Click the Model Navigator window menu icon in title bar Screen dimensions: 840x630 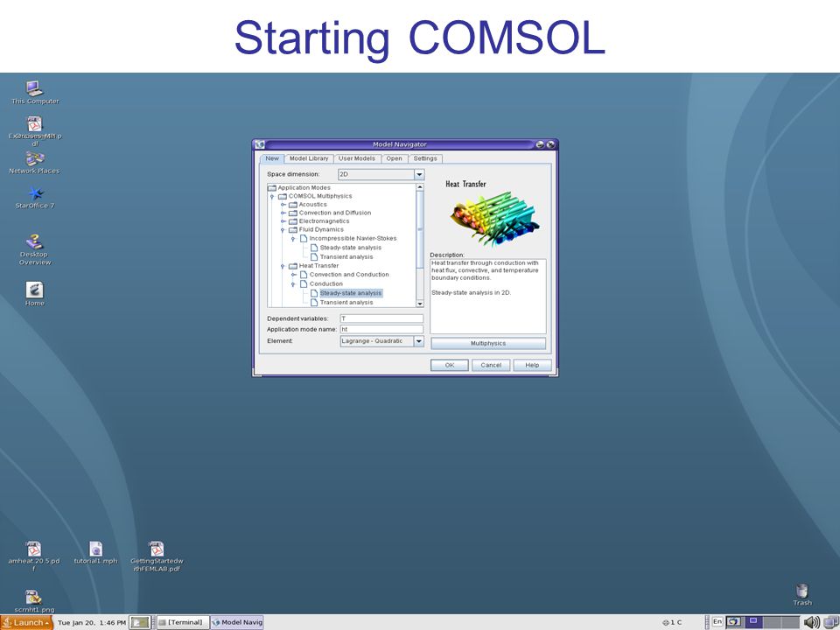pos(260,144)
